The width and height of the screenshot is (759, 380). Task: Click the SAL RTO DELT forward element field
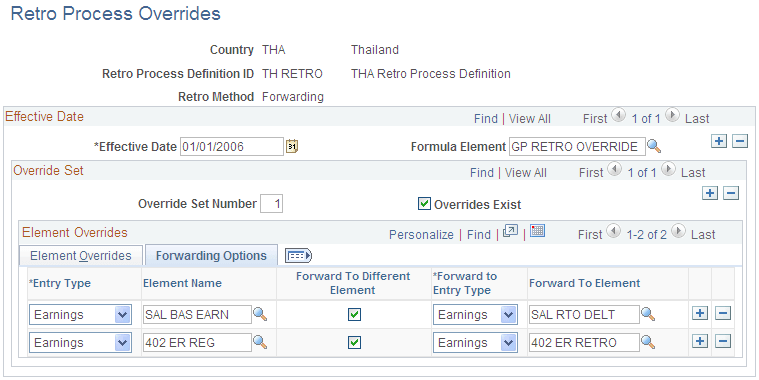point(584,315)
